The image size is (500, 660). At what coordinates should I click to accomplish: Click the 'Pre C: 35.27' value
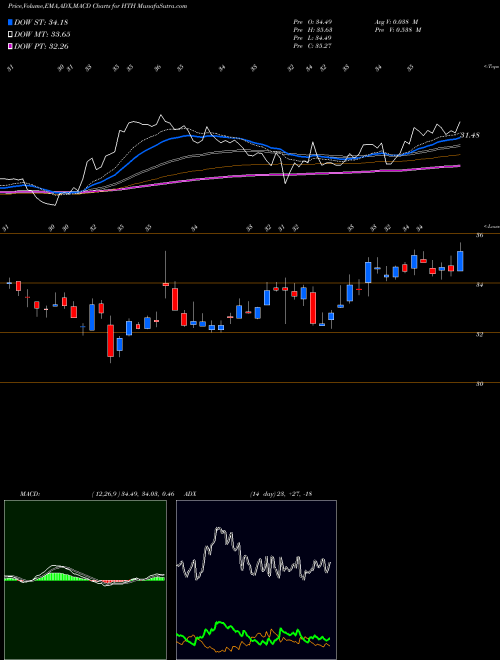313,46
